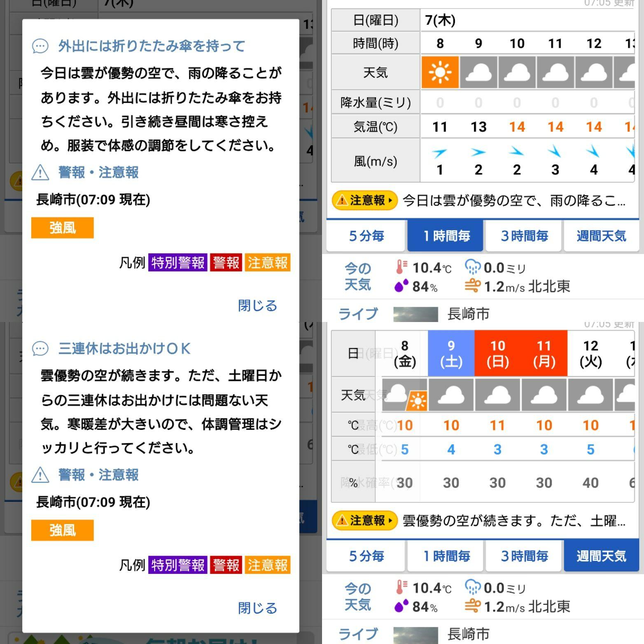Tap the speech bubble icon beside 三連休はお出かけＯＫ

(x=40, y=348)
